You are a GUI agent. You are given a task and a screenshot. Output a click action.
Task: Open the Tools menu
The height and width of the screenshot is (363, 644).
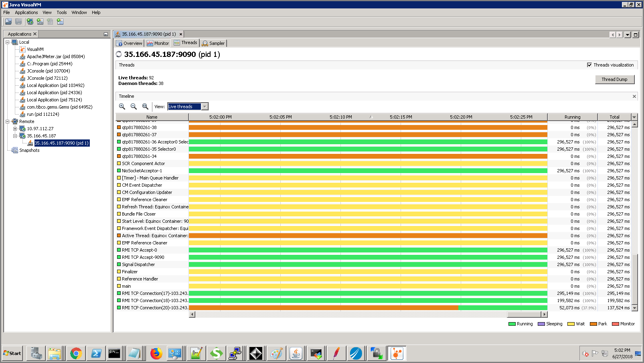(x=61, y=12)
